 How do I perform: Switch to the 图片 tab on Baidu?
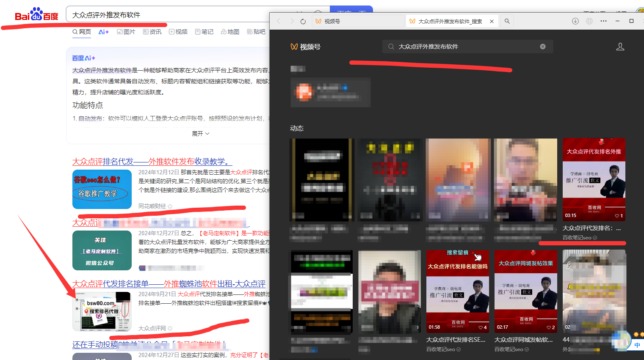coord(126,32)
